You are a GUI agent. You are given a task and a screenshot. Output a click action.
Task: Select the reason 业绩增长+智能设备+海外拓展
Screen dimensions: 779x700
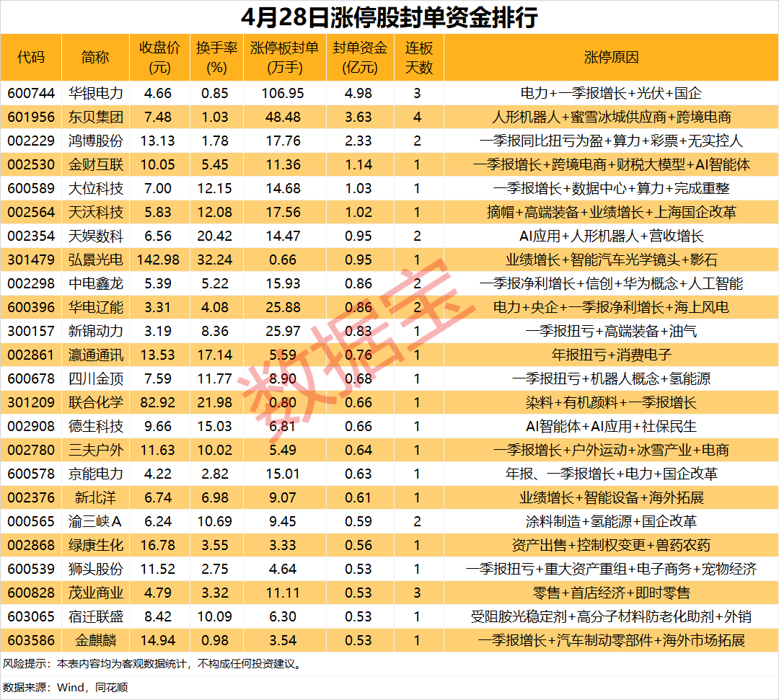611,498
